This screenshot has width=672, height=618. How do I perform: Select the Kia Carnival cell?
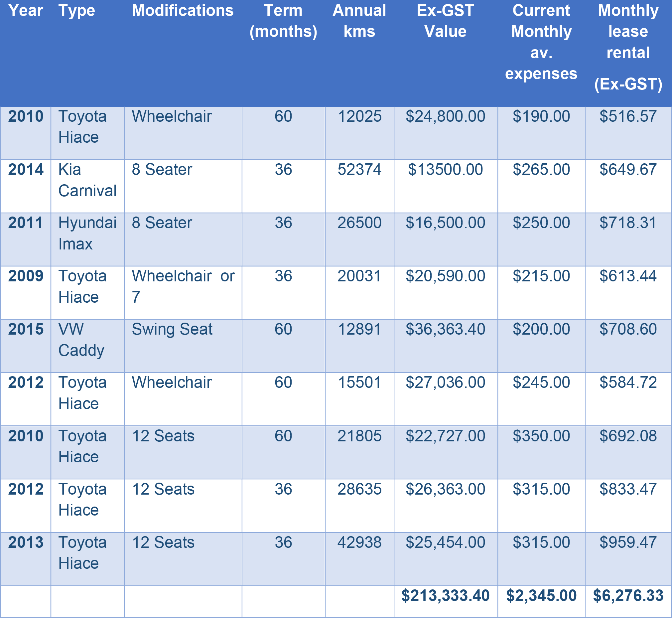pyautogui.click(x=87, y=180)
